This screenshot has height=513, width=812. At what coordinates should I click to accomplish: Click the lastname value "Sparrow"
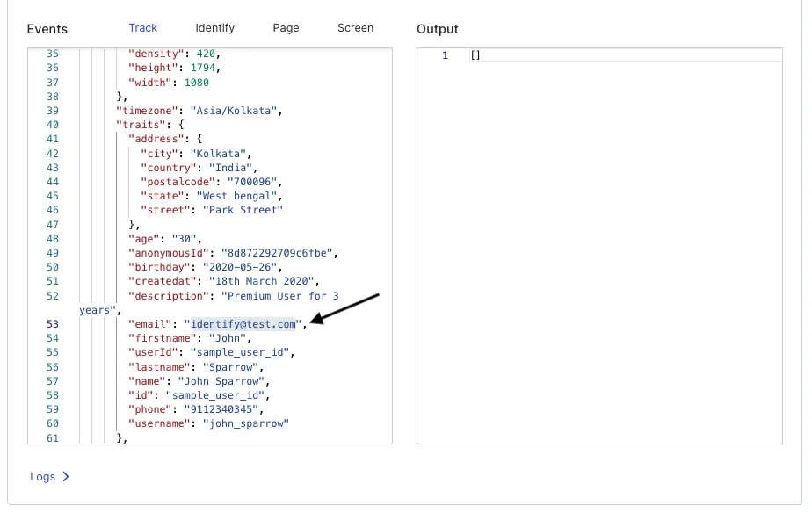[230, 367]
